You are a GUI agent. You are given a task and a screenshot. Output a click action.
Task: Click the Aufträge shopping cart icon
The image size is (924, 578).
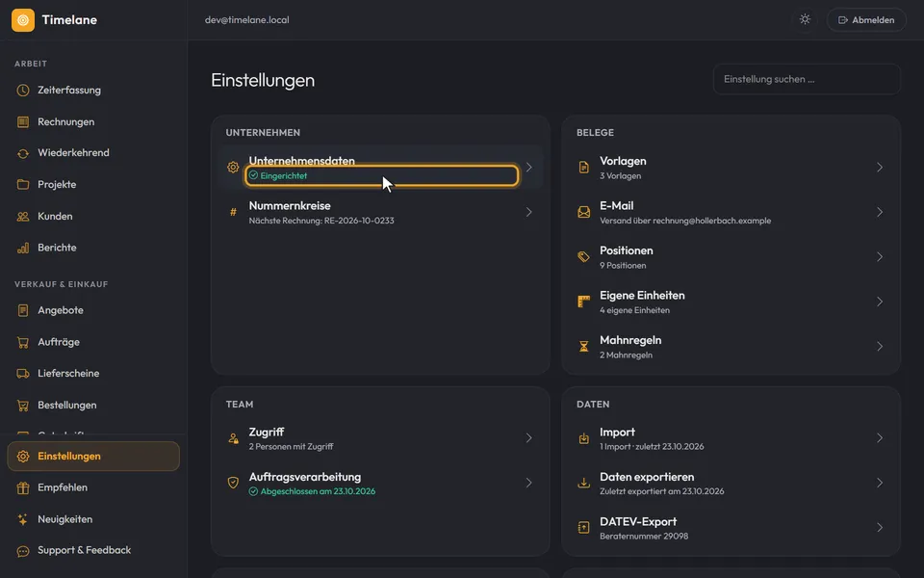pos(23,342)
